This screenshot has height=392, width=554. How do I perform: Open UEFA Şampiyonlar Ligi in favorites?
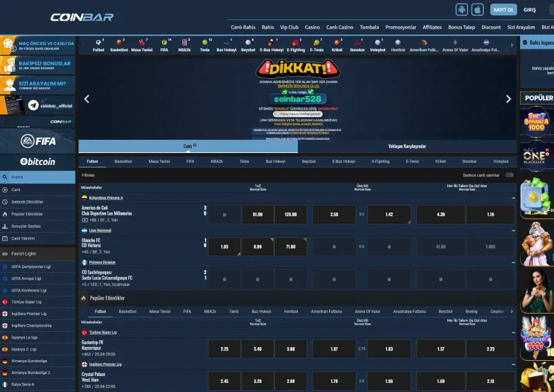click(30, 267)
